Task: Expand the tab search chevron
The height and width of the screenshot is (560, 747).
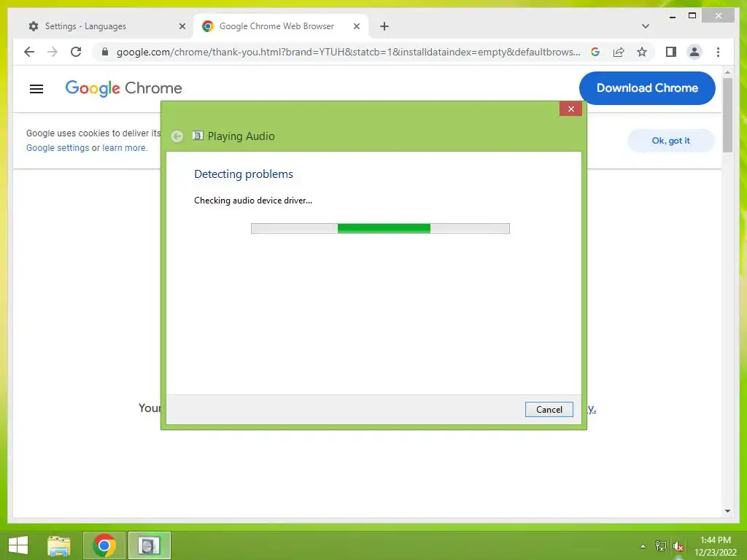Action: coord(646,26)
